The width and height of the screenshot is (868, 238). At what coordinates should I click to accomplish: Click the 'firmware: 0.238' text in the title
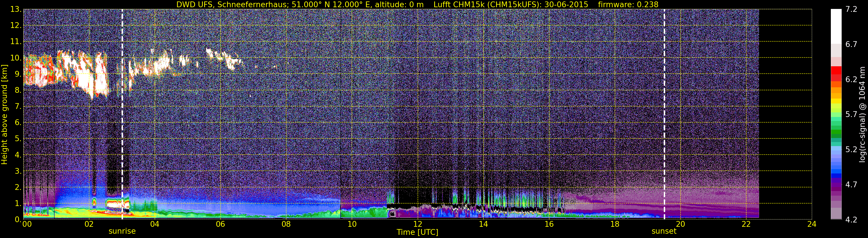628,4
